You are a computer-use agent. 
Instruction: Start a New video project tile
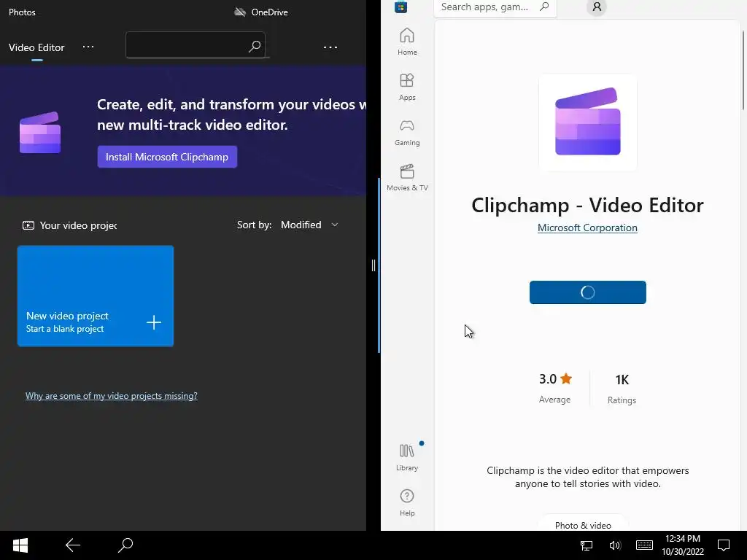click(x=96, y=296)
